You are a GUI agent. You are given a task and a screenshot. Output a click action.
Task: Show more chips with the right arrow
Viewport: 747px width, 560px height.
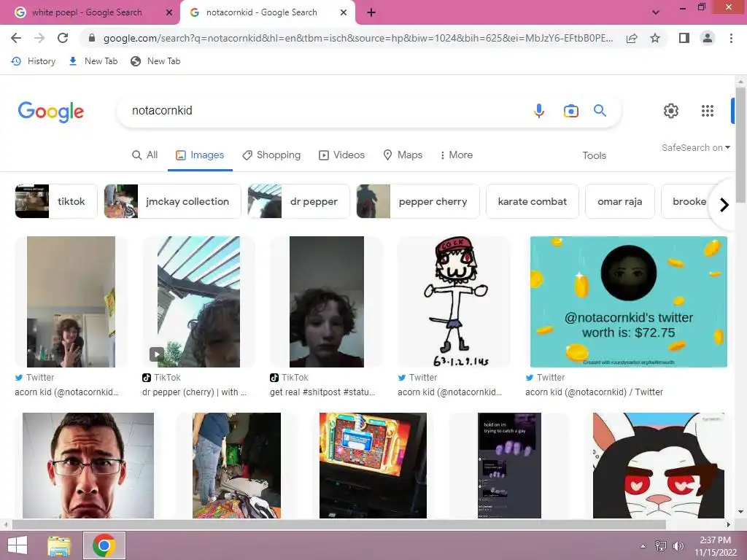pos(724,205)
